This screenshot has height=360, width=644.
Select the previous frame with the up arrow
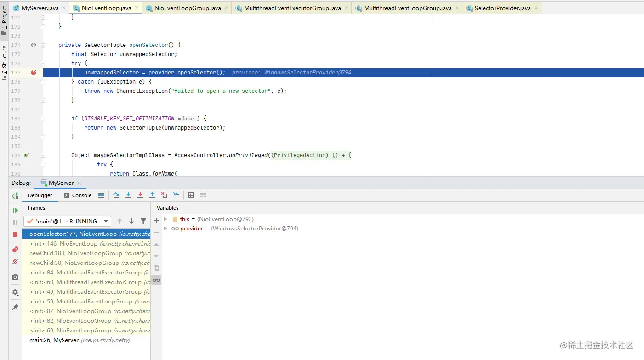tap(120, 221)
